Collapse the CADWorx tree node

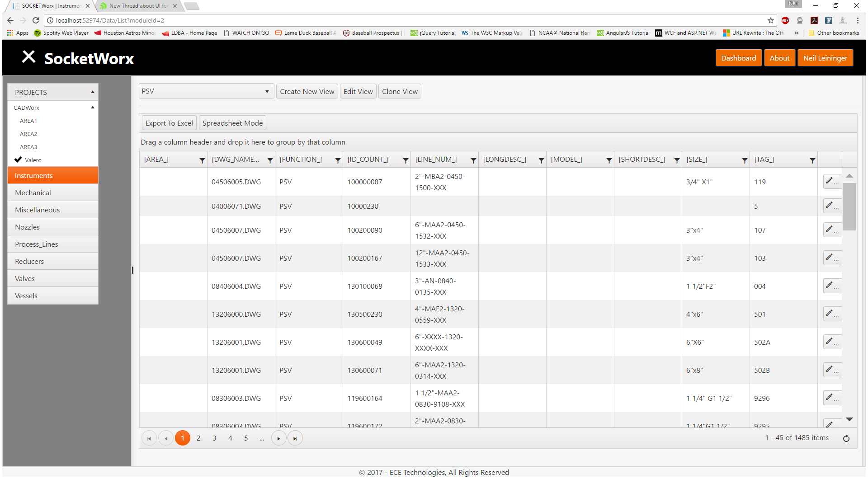point(93,108)
